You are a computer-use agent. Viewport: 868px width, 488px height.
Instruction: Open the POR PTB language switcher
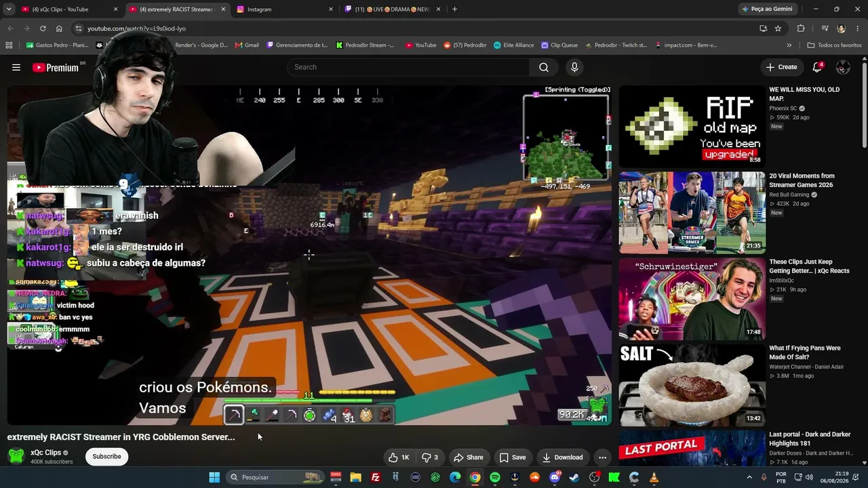coord(781,477)
